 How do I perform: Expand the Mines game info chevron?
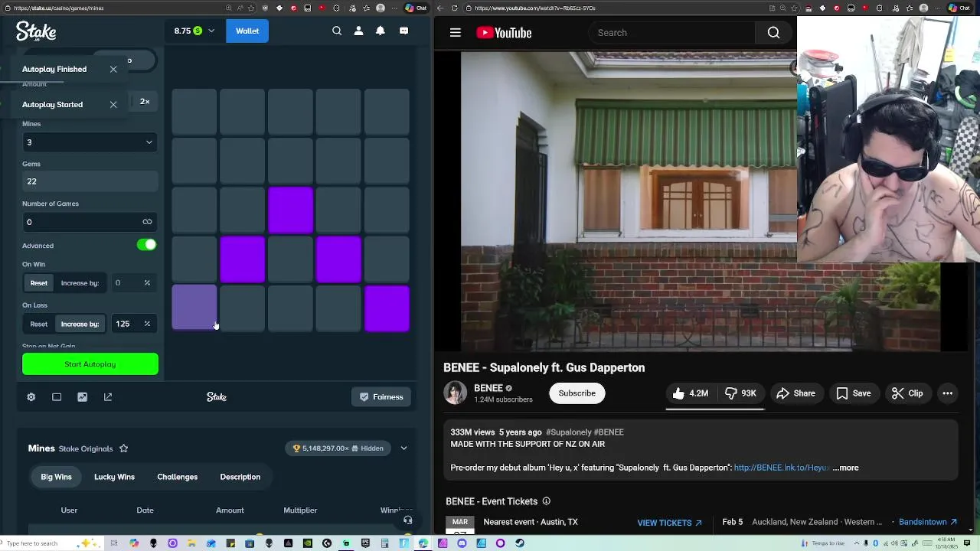(x=403, y=448)
